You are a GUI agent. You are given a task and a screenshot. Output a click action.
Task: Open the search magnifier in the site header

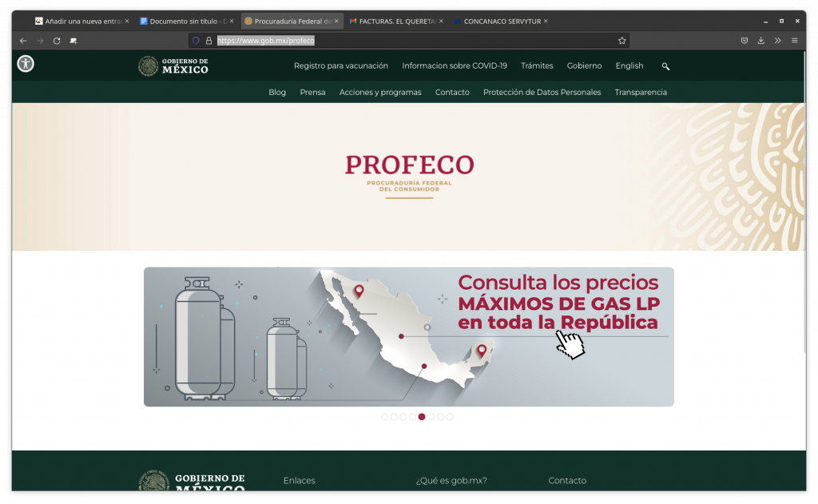[x=665, y=66]
